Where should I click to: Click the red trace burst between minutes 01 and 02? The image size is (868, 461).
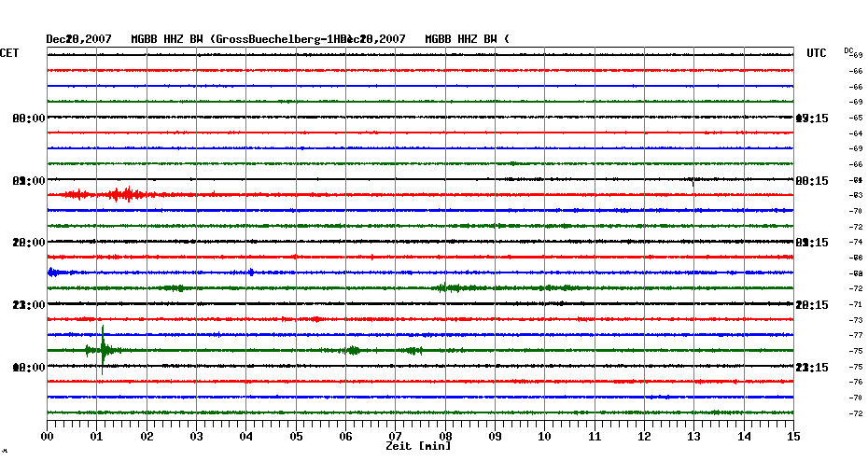126,194
